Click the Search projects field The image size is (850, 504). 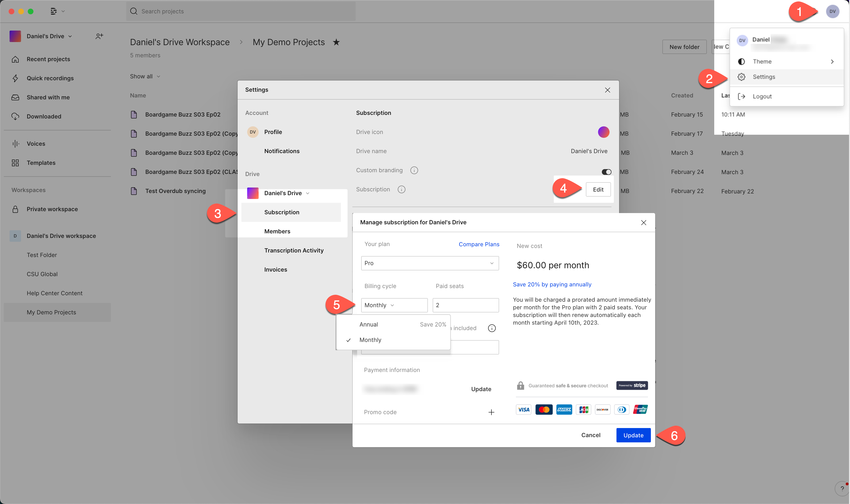coord(241,11)
